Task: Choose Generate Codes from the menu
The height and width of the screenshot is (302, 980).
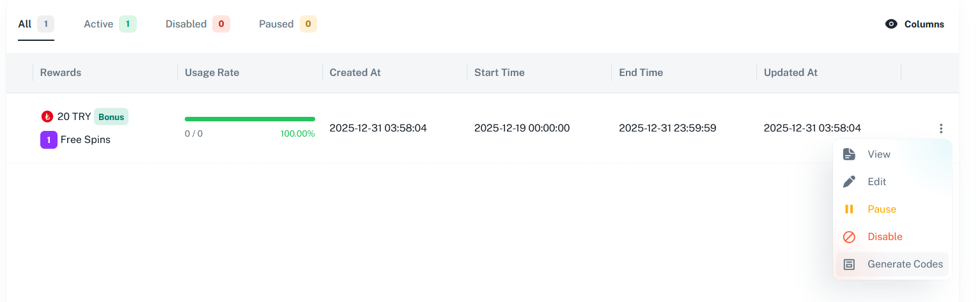Action: tap(905, 264)
